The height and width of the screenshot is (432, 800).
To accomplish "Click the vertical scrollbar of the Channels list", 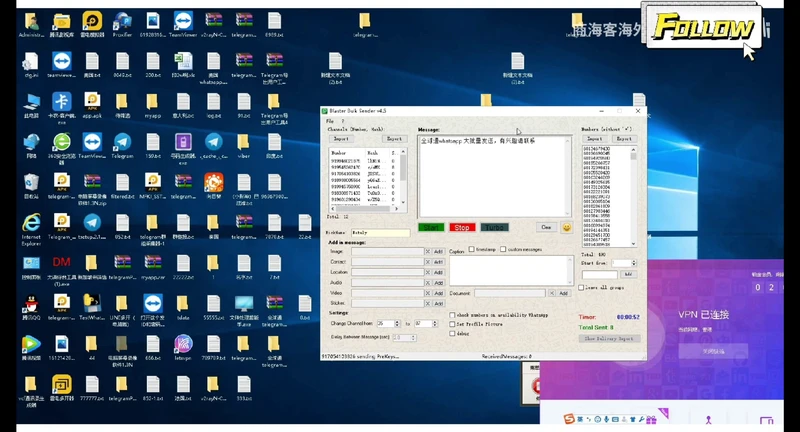I will point(403,176).
